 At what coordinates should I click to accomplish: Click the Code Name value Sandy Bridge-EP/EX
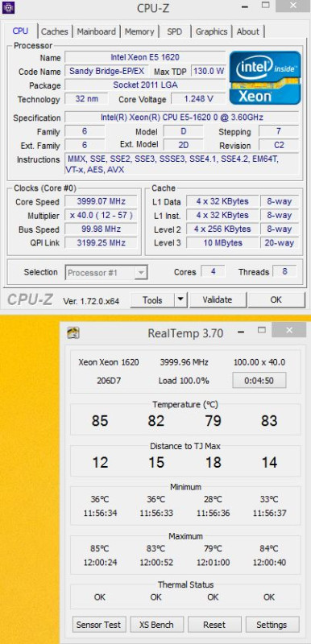click(x=106, y=71)
